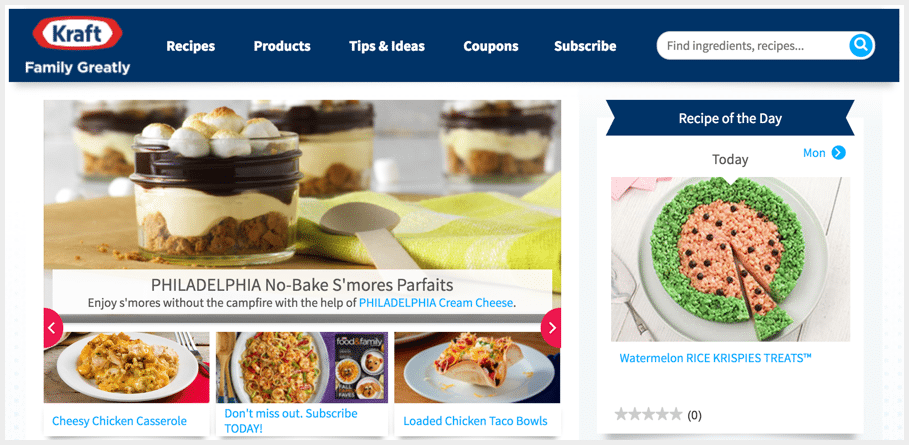Viewport: 909px width, 445px height.
Task: Open Loaded Chicken Taco Bowls link
Action: pyautogui.click(x=475, y=421)
